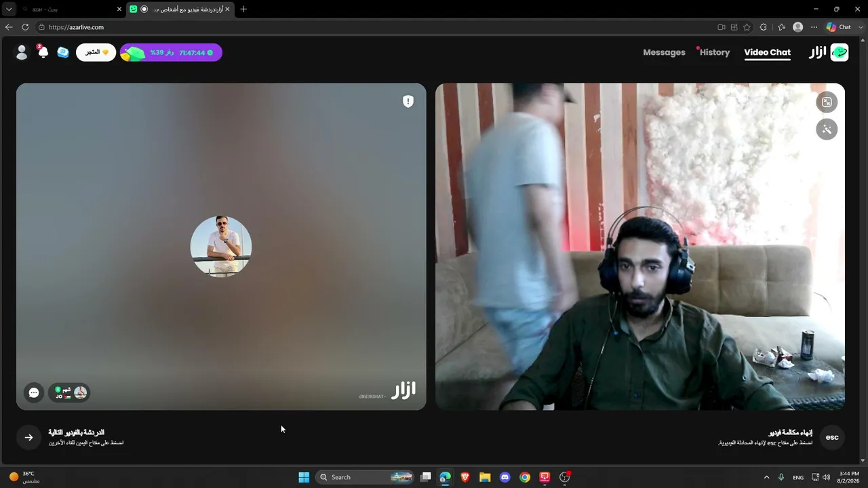Open the browser favorites list icon
868x488 pixels.
point(781,27)
